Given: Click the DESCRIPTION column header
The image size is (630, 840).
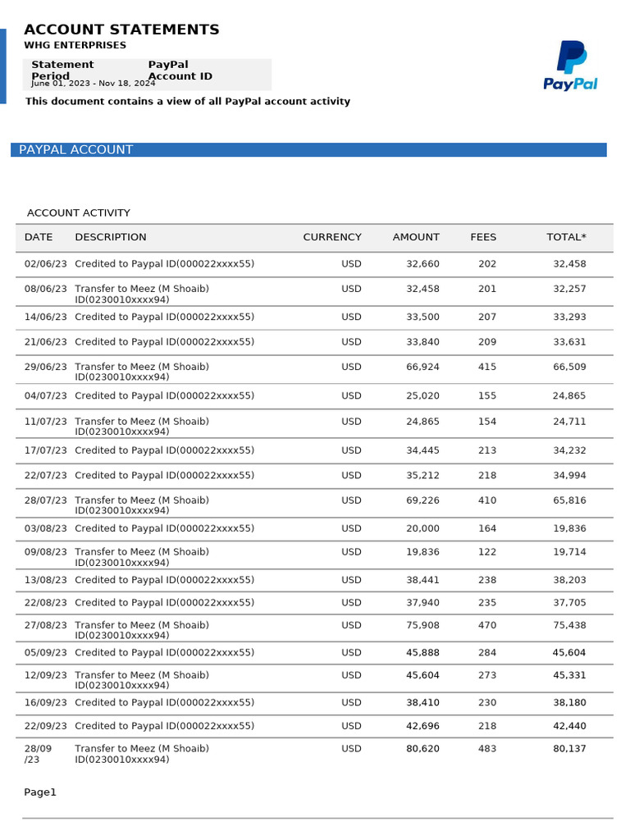Looking at the screenshot, I should [111, 237].
